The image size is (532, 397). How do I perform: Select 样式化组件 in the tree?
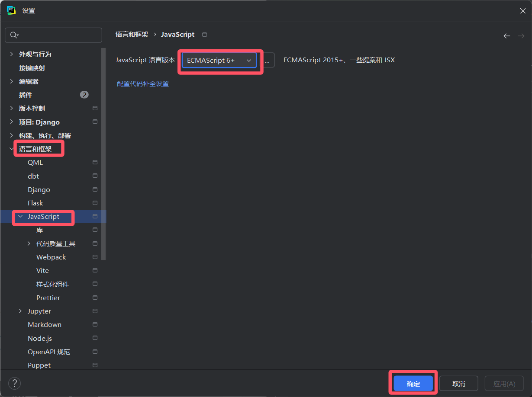53,284
